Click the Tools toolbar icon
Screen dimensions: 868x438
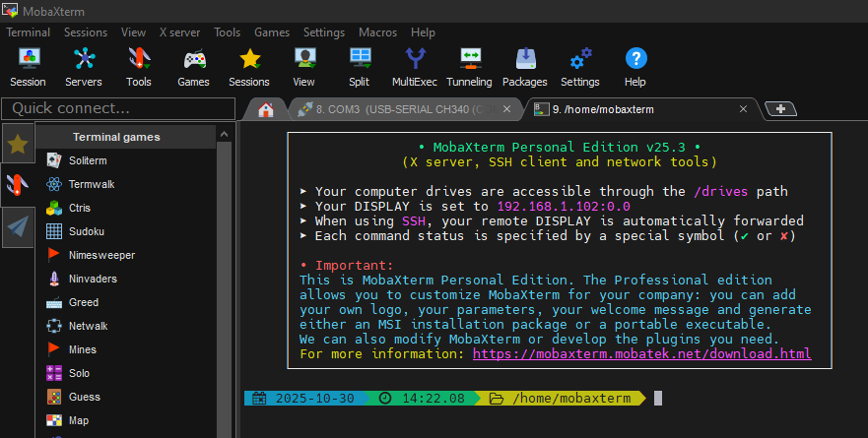[138, 66]
